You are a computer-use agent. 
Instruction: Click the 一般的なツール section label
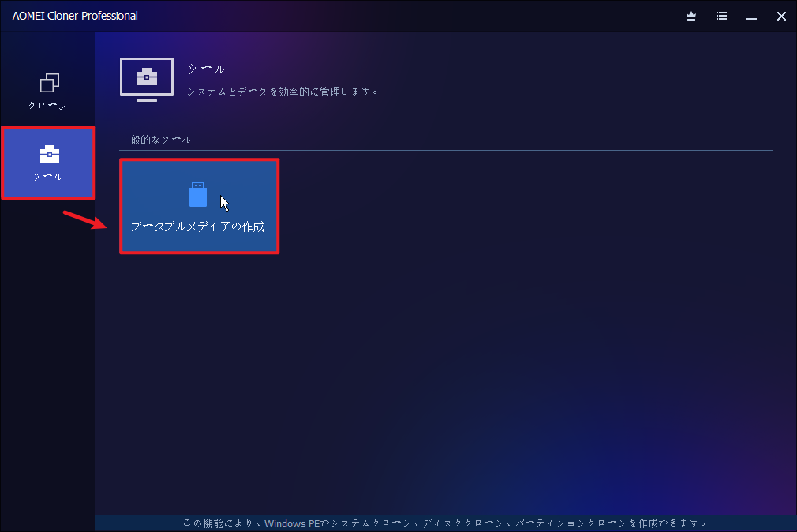click(x=155, y=140)
